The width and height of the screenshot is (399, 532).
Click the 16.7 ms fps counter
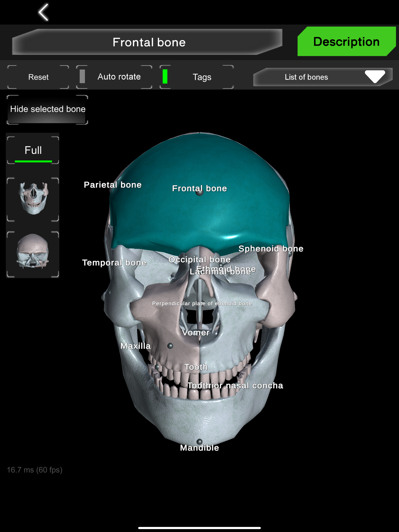tap(35, 470)
